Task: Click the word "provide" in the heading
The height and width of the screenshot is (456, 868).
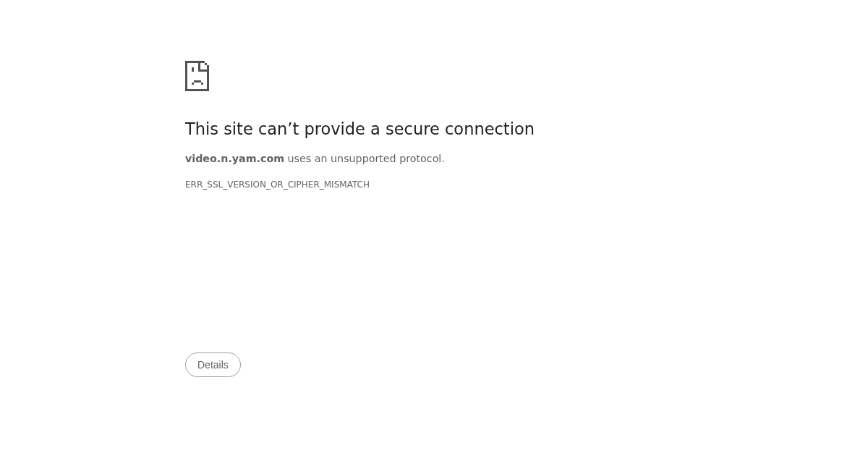Action: pyautogui.click(x=334, y=129)
